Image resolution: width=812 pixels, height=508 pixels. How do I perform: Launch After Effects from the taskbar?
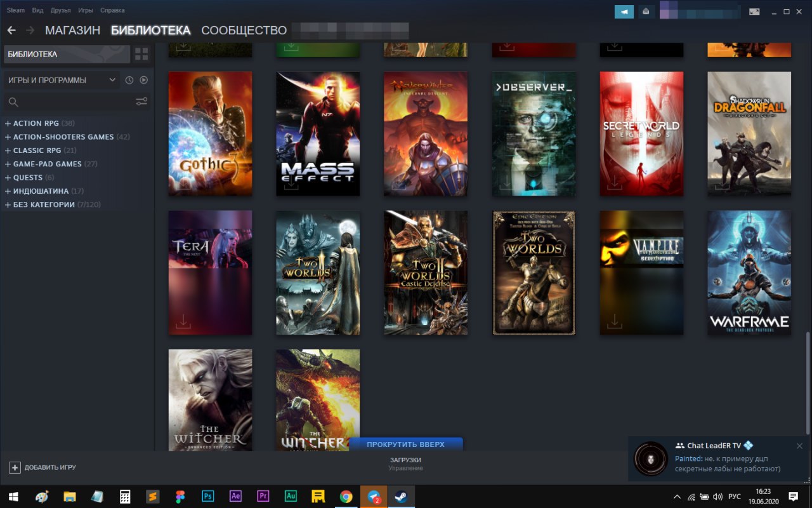pyautogui.click(x=235, y=496)
